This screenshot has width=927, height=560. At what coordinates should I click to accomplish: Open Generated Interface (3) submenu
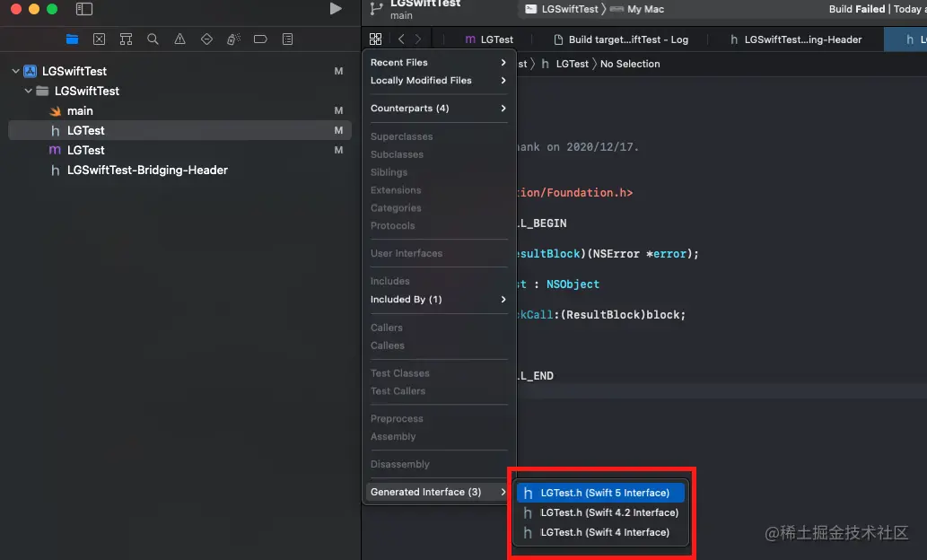point(438,492)
